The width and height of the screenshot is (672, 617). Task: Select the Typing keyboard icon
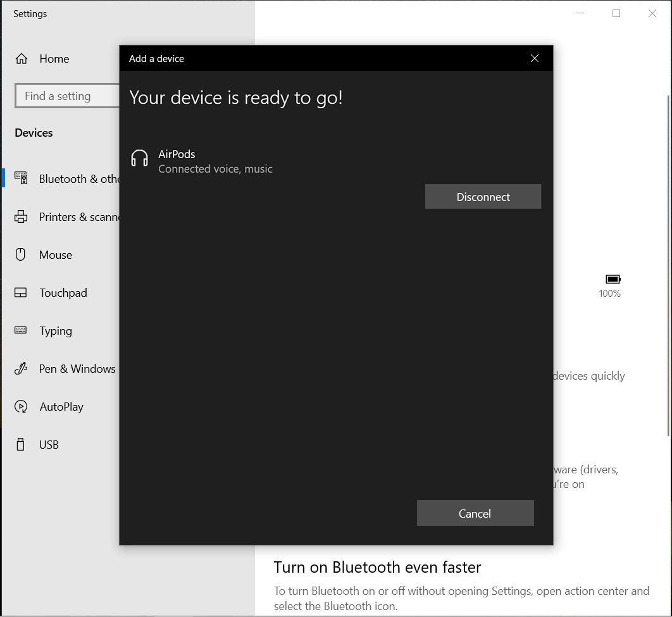pyautogui.click(x=21, y=330)
